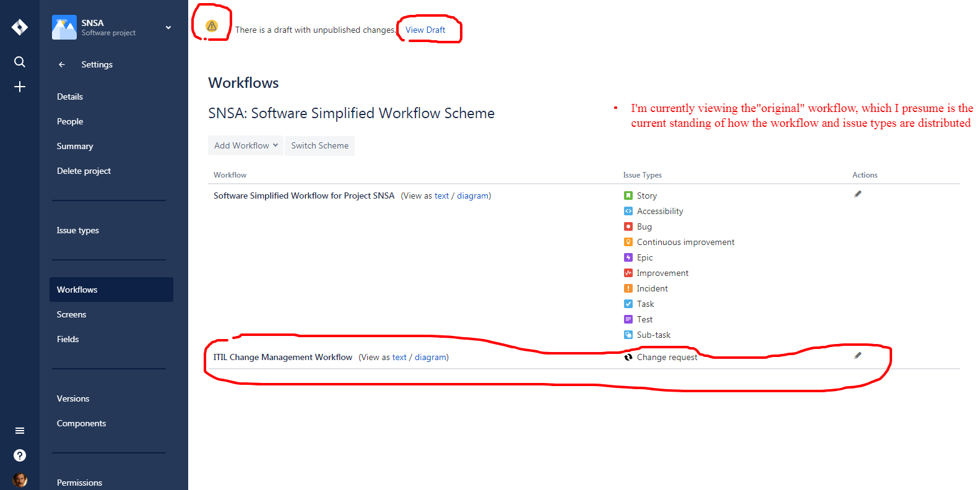The image size is (980, 490).
Task: Click the Bug issue type icon
Action: click(628, 226)
